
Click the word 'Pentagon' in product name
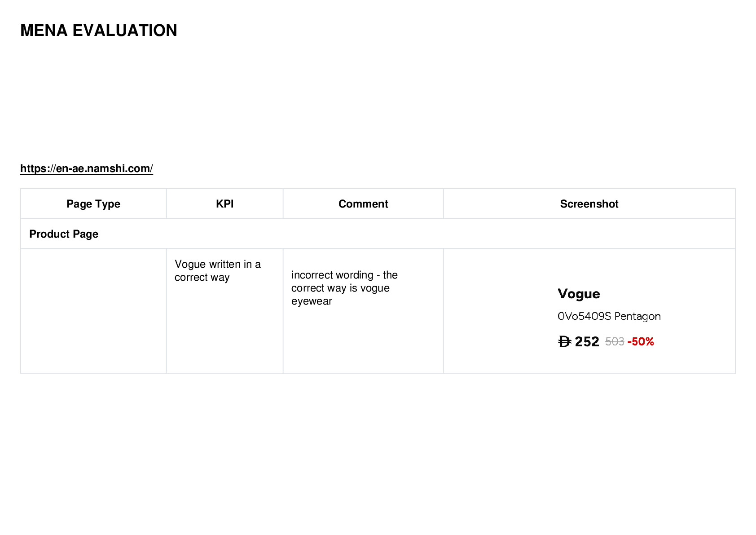(637, 316)
